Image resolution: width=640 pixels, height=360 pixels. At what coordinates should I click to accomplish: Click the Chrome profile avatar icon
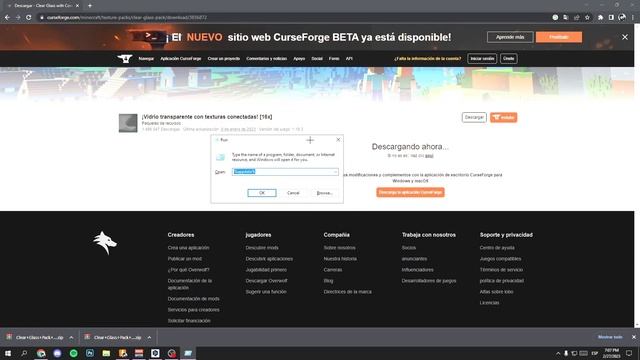tap(622, 18)
